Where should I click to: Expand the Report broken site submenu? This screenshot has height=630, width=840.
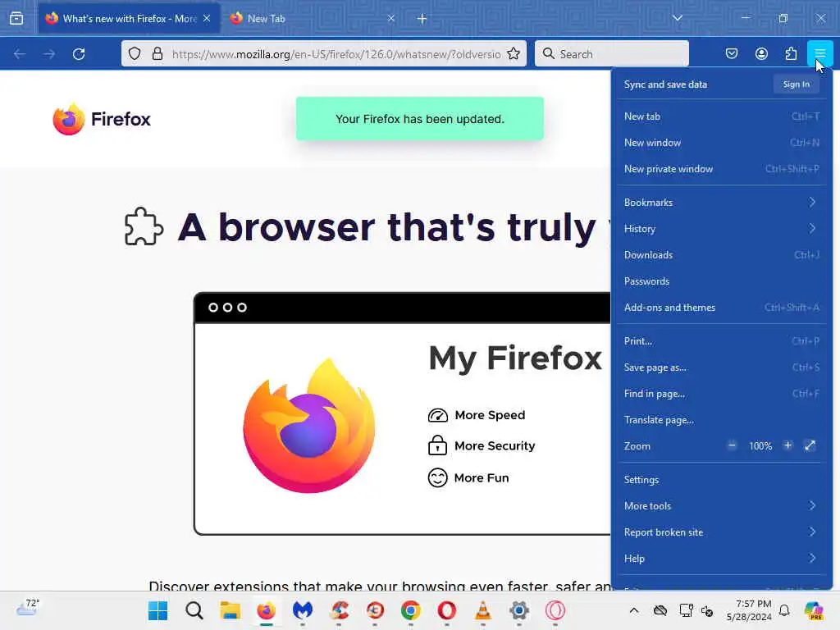[x=722, y=532]
